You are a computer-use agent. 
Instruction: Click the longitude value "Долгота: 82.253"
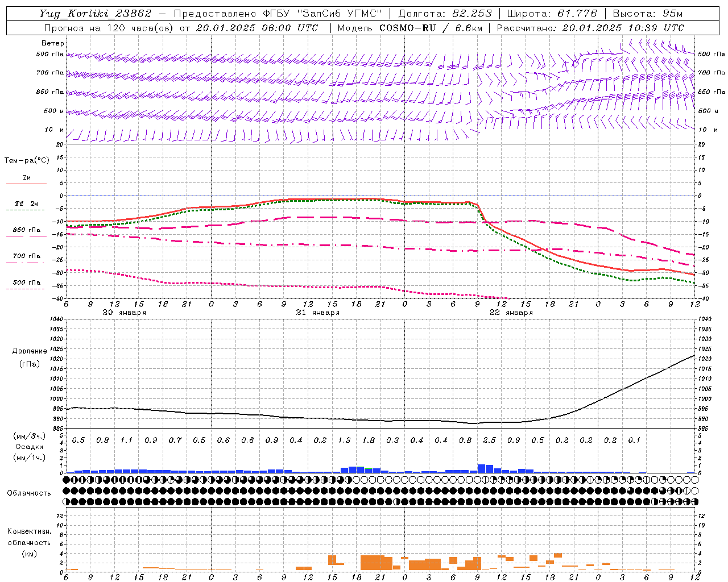click(445, 14)
